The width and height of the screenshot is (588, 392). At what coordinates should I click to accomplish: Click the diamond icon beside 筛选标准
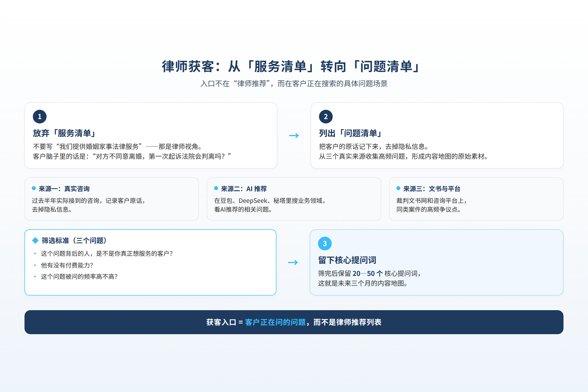click(35, 241)
